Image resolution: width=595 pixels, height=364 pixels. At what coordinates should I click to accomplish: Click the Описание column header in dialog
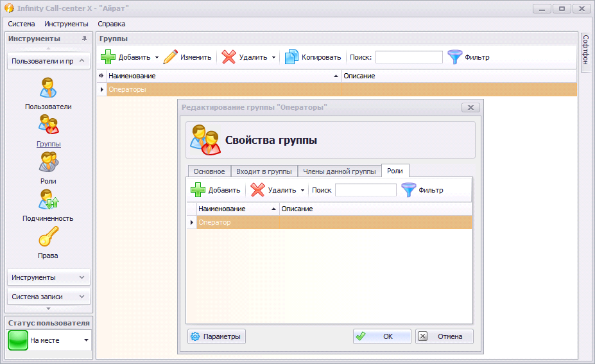click(x=375, y=209)
